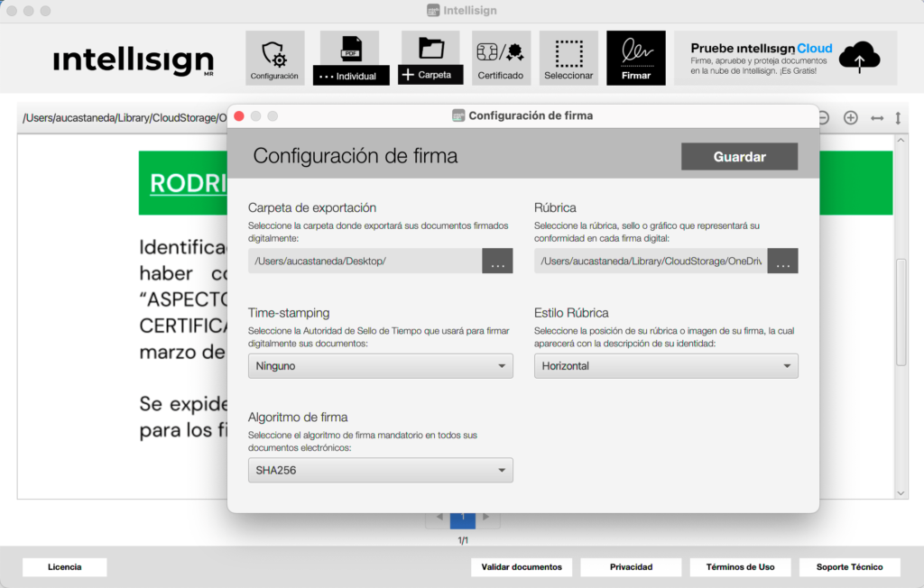Viewport: 924px width, 588px height.
Task: Click the document file path field
Action: (x=124, y=118)
